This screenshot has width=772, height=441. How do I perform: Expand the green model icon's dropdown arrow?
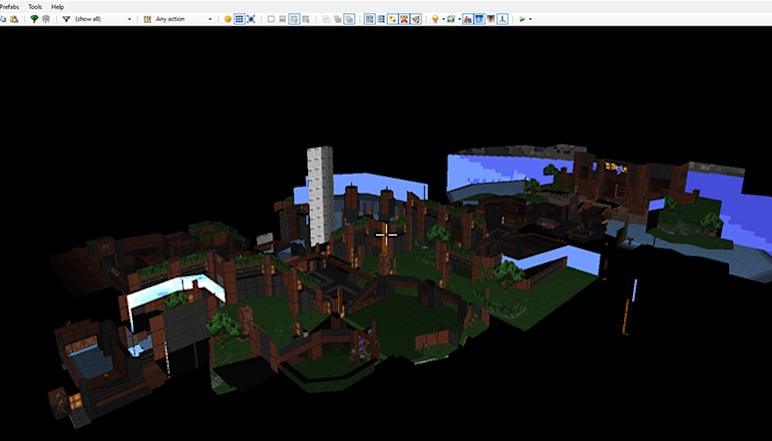(459, 19)
